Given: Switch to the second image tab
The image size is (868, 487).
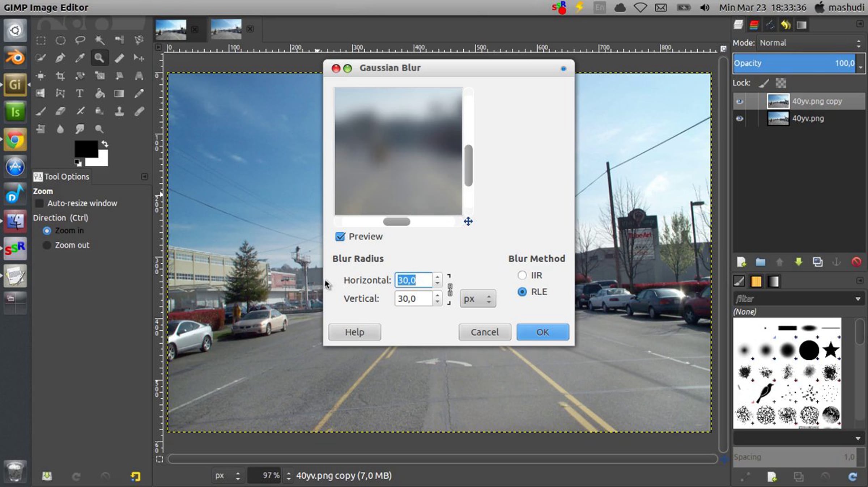Looking at the screenshot, I should (x=226, y=29).
